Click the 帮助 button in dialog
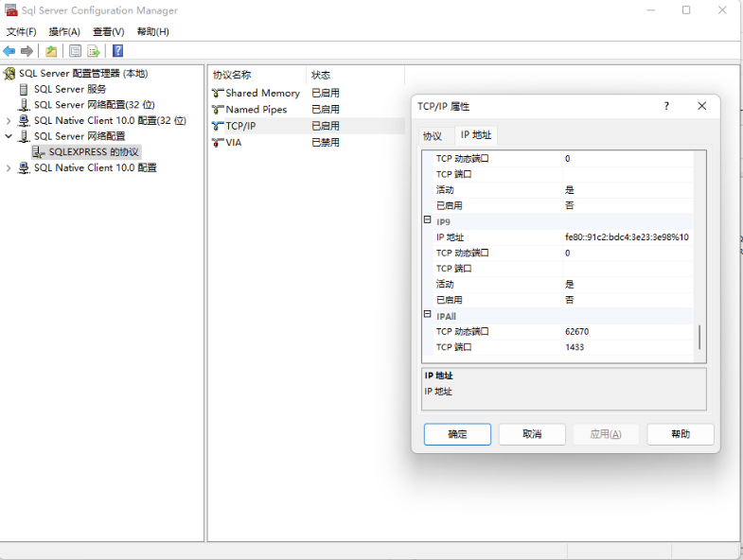 pyautogui.click(x=681, y=434)
